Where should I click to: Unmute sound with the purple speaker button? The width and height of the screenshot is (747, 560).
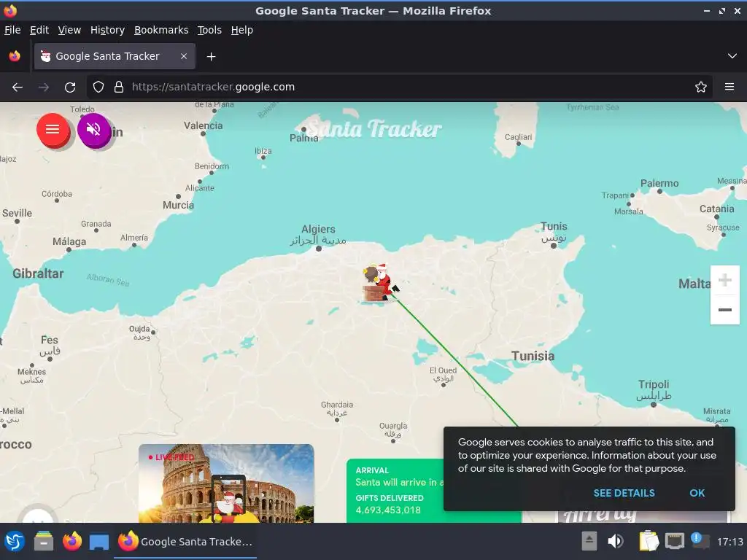click(94, 129)
